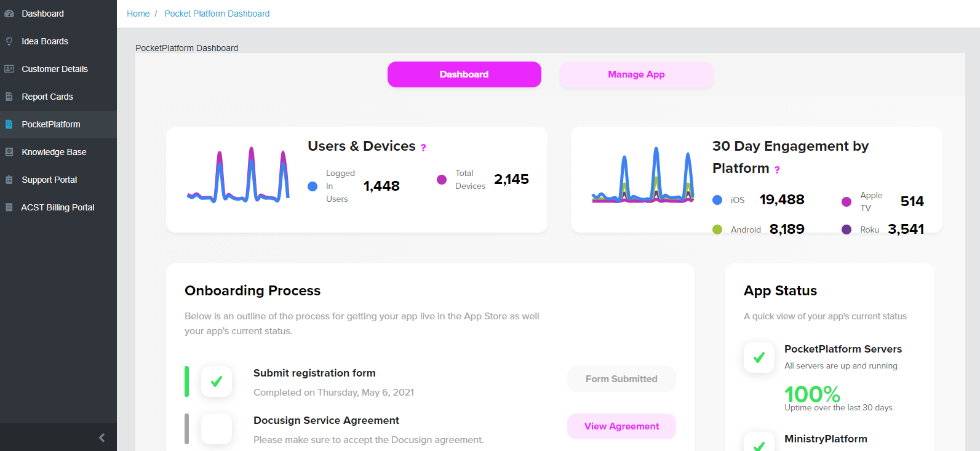Click the 100% uptime figure
Viewport: 980px width, 451px height.
(813, 394)
